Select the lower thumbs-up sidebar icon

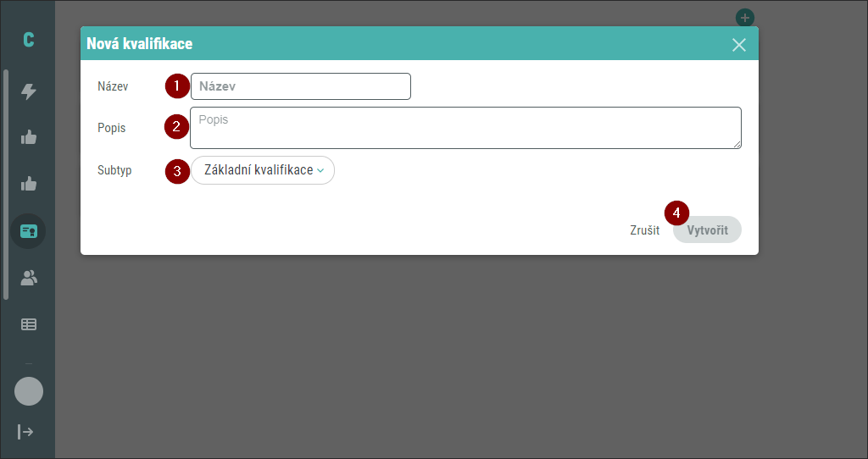tap(29, 184)
